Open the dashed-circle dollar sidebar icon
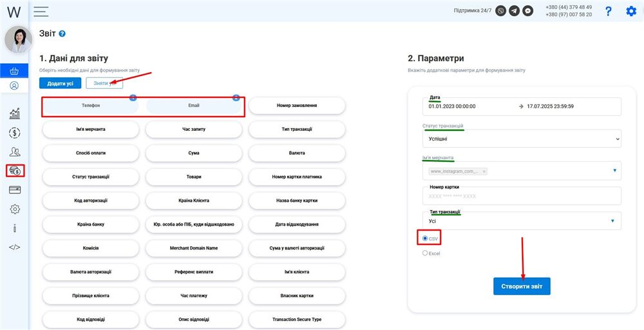Viewport: 644px width, 330px height. 14,133
